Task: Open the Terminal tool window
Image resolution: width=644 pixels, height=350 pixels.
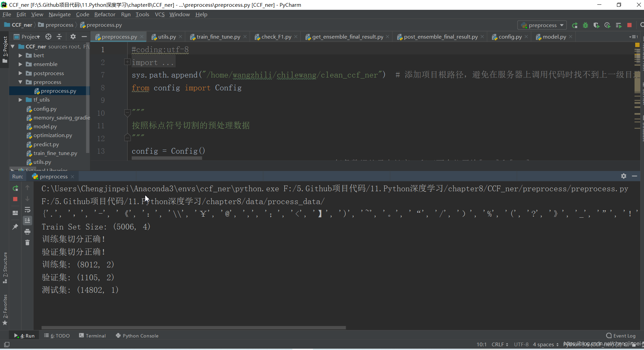Action: [x=92, y=336]
